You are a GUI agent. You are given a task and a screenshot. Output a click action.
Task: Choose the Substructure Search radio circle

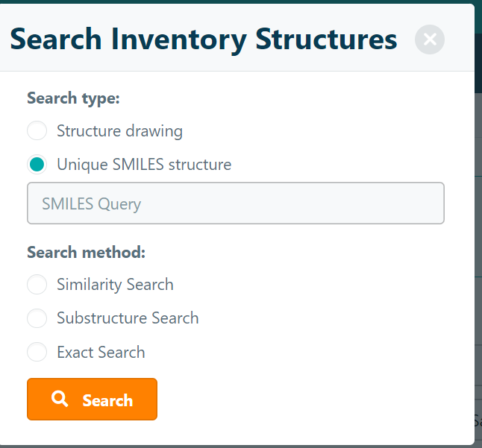[37, 318]
